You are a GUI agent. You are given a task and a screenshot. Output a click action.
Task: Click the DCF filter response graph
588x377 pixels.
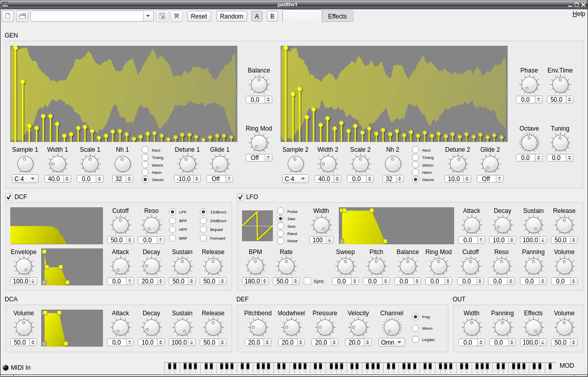(x=57, y=226)
